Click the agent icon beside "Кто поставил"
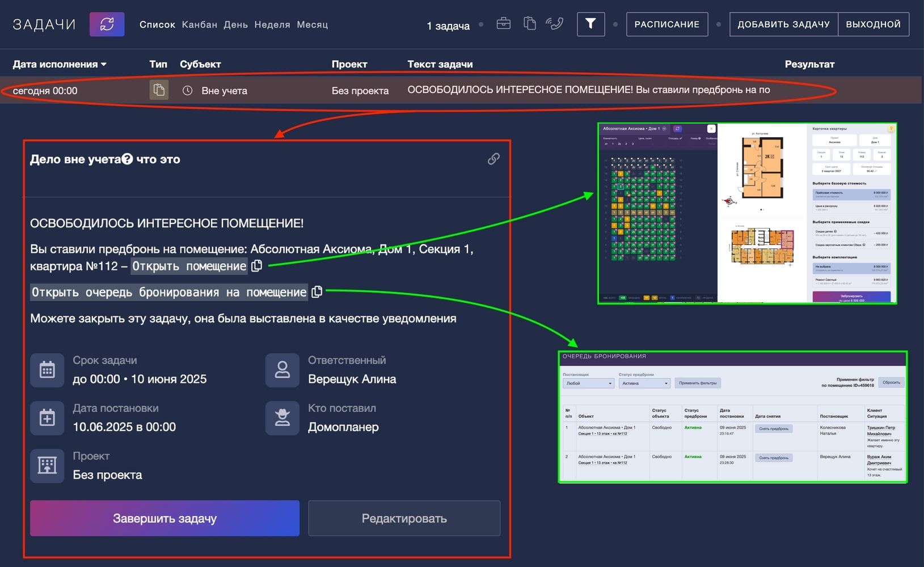Image resolution: width=924 pixels, height=567 pixels. (282, 418)
